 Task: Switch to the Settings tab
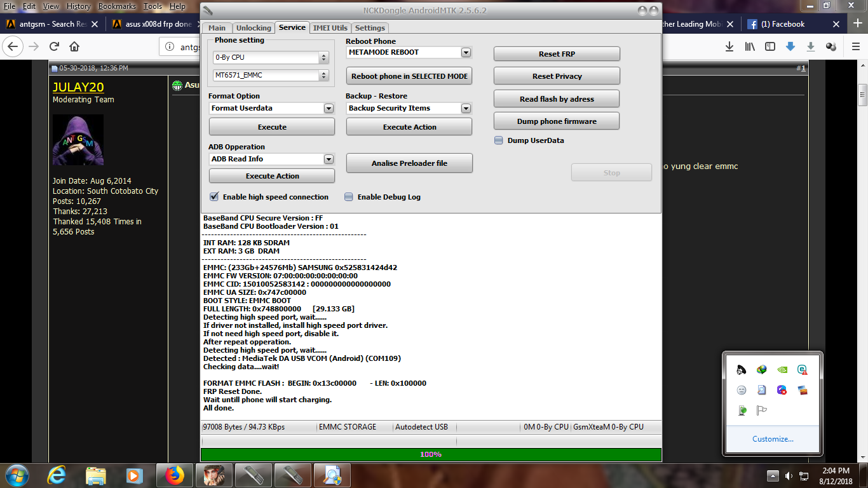tap(370, 28)
